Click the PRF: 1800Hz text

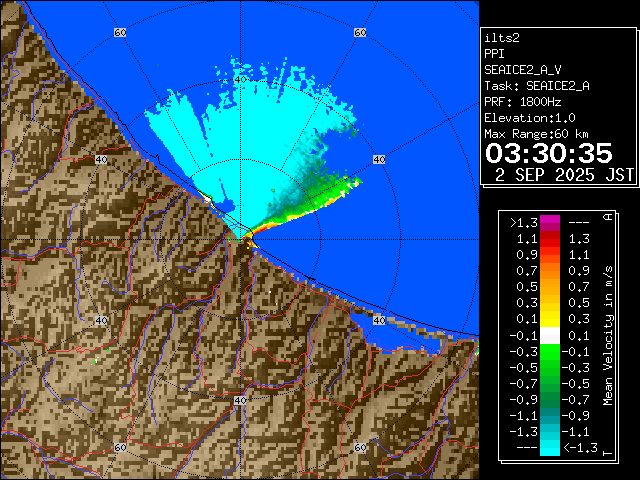coord(525,101)
